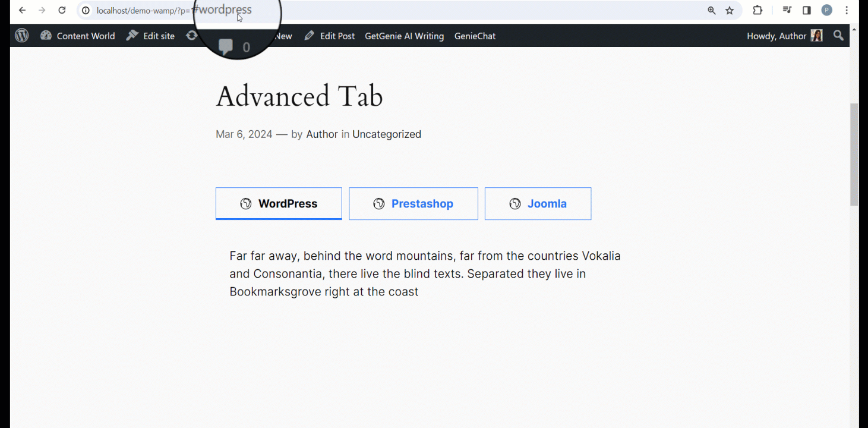Open the media control icon in toolbar
The image size is (868, 428).
click(x=787, y=10)
